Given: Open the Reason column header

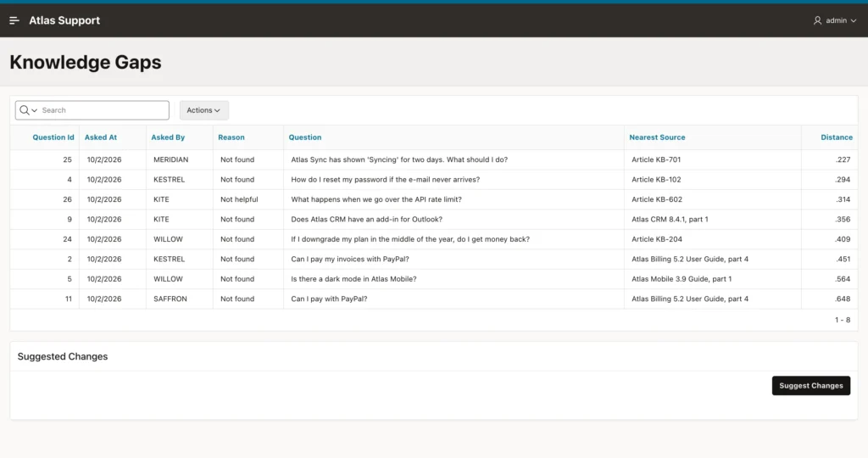Looking at the screenshot, I should 231,137.
